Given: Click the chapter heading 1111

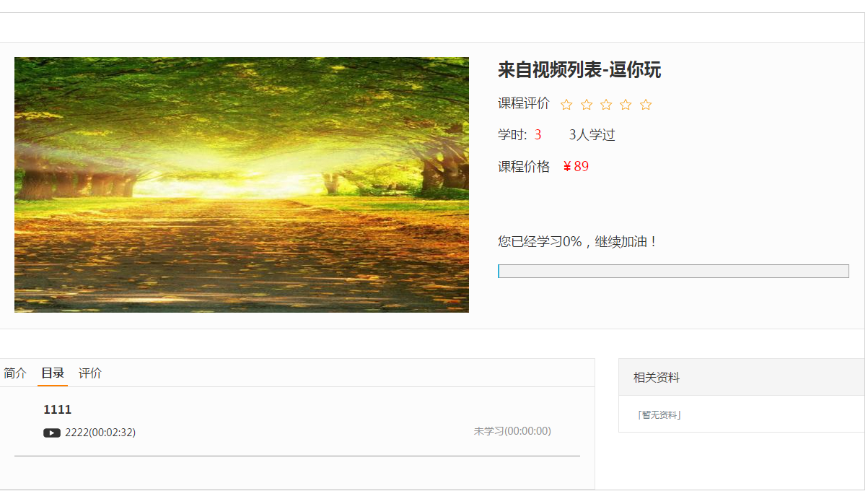Looking at the screenshot, I should 58,409.
